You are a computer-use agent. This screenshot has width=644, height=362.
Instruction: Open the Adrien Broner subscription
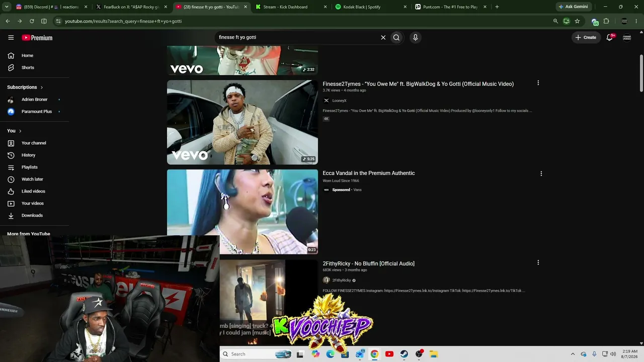click(x=35, y=100)
